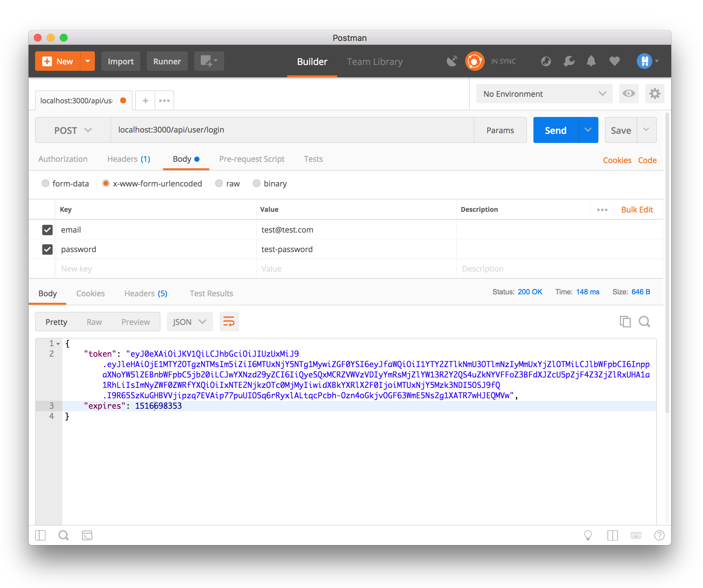Image resolution: width=703 pixels, height=588 pixels.
Task: Toggle sidebar icon in status bar
Action: pos(40,535)
